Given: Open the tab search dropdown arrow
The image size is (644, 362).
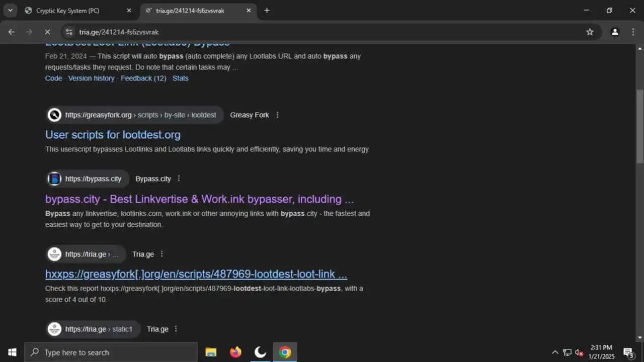Looking at the screenshot, I should pyautogui.click(x=10, y=10).
